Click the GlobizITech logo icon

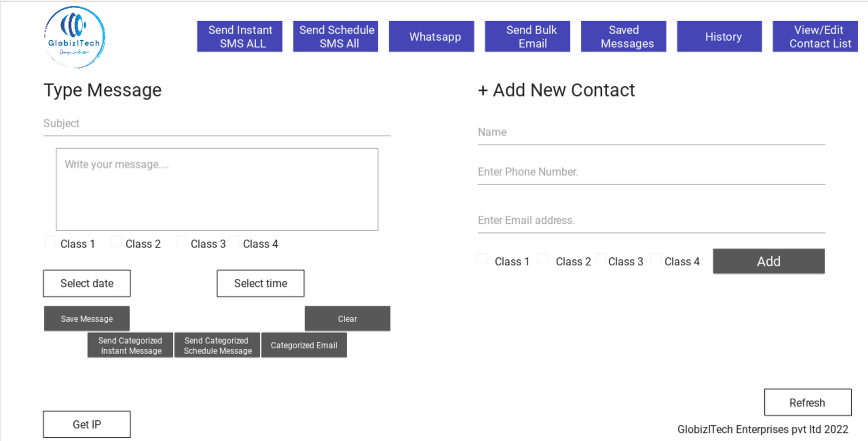tap(74, 37)
